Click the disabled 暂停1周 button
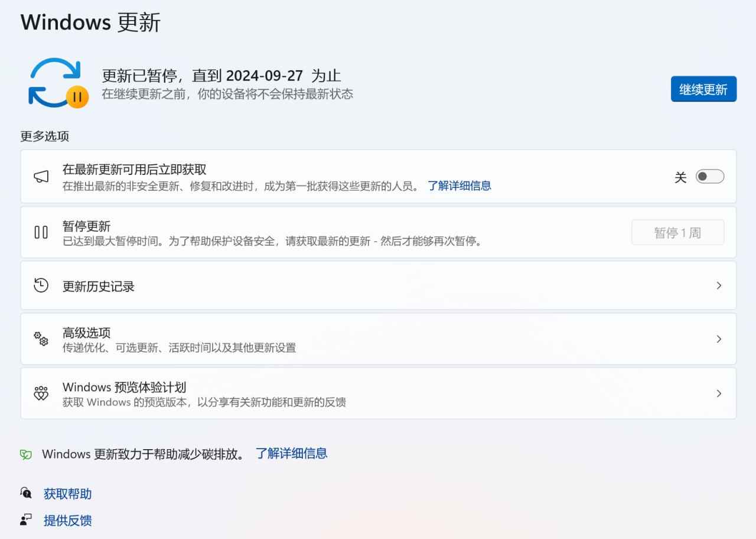The height and width of the screenshot is (539, 756). point(677,232)
